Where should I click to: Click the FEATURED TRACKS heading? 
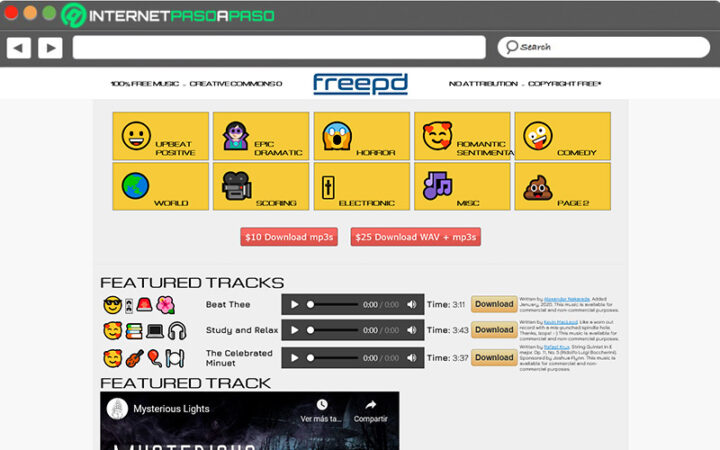pos(192,282)
